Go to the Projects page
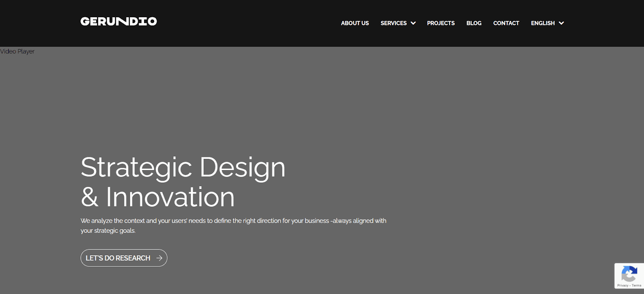This screenshot has height=294, width=644. click(x=441, y=23)
